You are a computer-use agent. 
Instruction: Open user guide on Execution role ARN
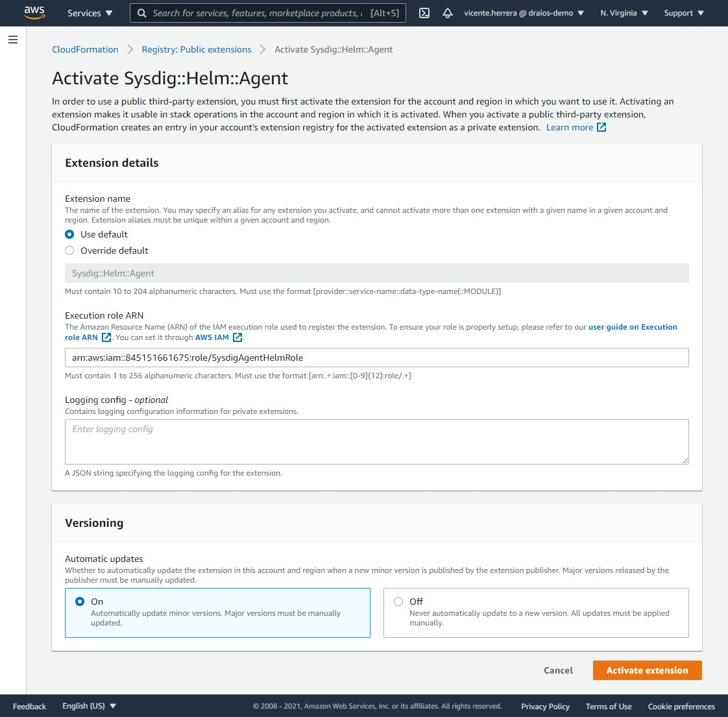coord(633,327)
